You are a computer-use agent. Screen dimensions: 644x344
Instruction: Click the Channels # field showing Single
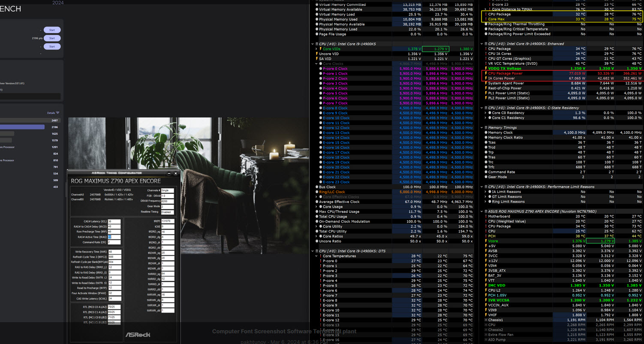168,190
